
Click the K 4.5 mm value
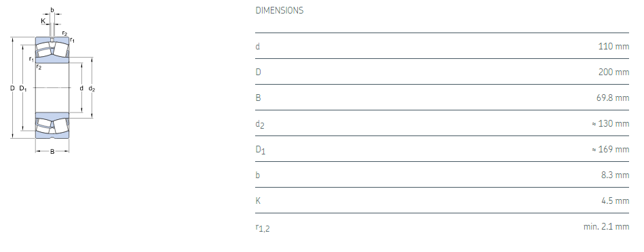pyautogui.click(x=615, y=201)
